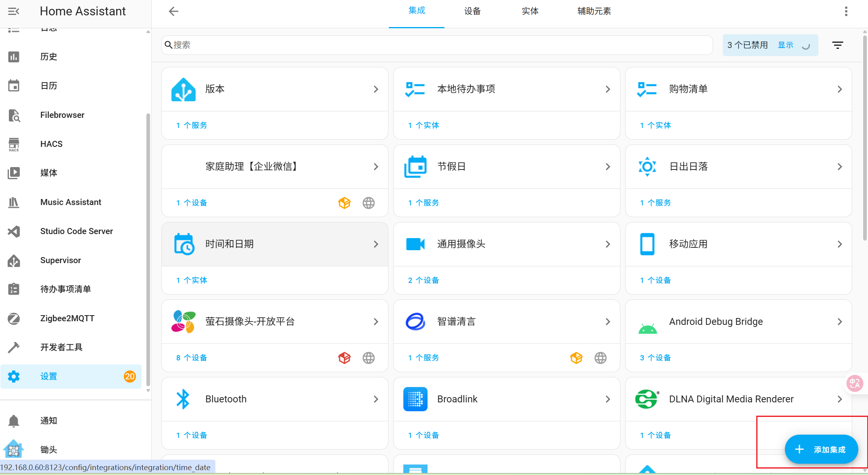Viewport: 868px width, 475px height.
Task: Switch to the 设备 tab
Action: point(472,11)
